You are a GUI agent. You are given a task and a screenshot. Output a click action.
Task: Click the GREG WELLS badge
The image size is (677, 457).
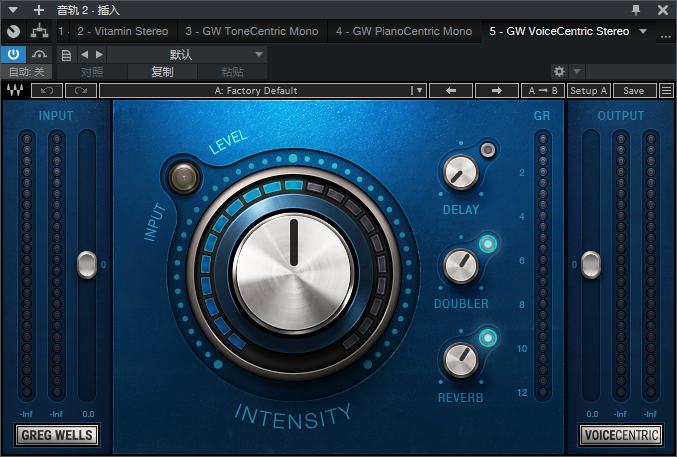click(x=57, y=435)
